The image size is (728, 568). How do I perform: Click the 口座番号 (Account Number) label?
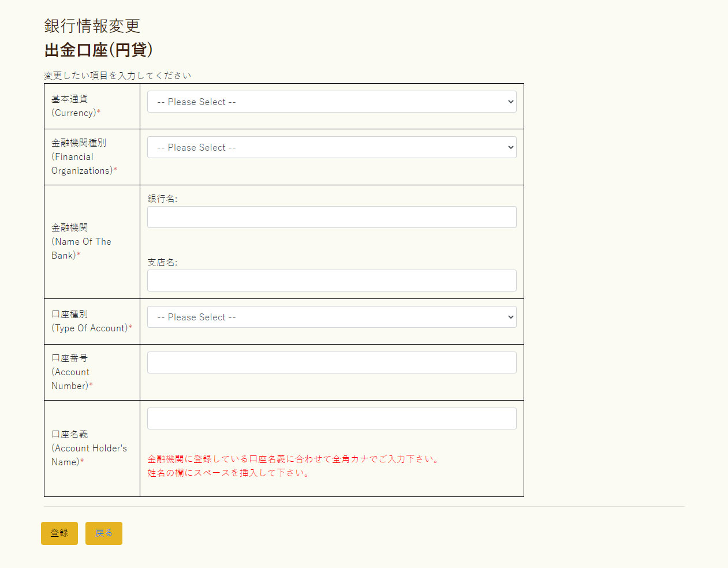click(x=72, y=372)
